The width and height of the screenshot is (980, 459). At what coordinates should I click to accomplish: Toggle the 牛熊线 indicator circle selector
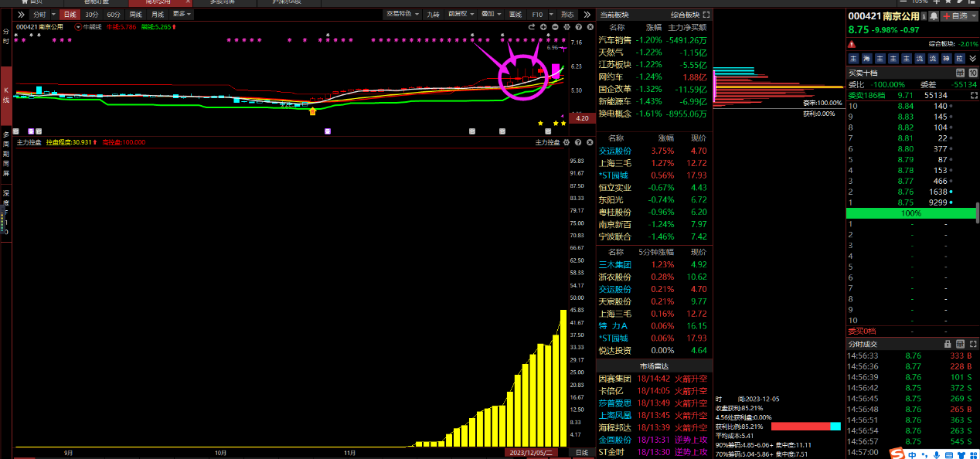[x=78, y=26]
